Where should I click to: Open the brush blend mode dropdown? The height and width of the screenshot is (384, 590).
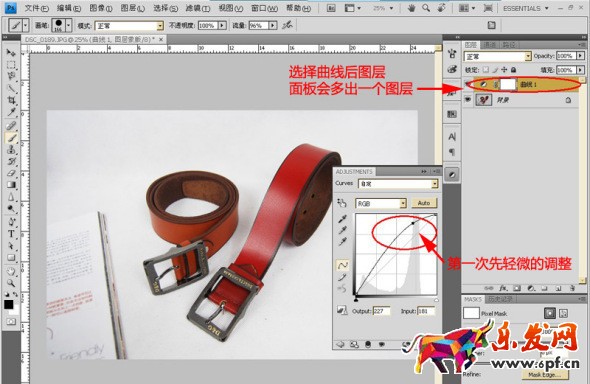pyautogui.click(x=160, y=26)
